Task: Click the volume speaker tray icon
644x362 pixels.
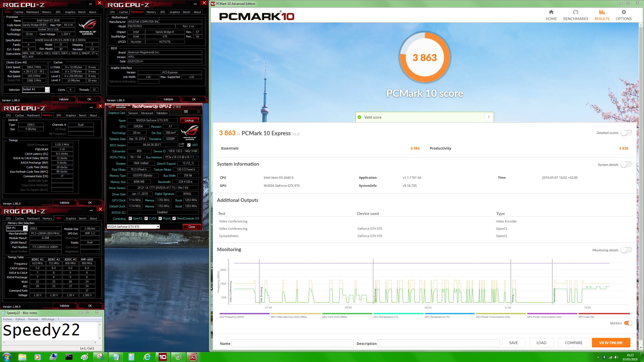Action: (x=616, y=357)
